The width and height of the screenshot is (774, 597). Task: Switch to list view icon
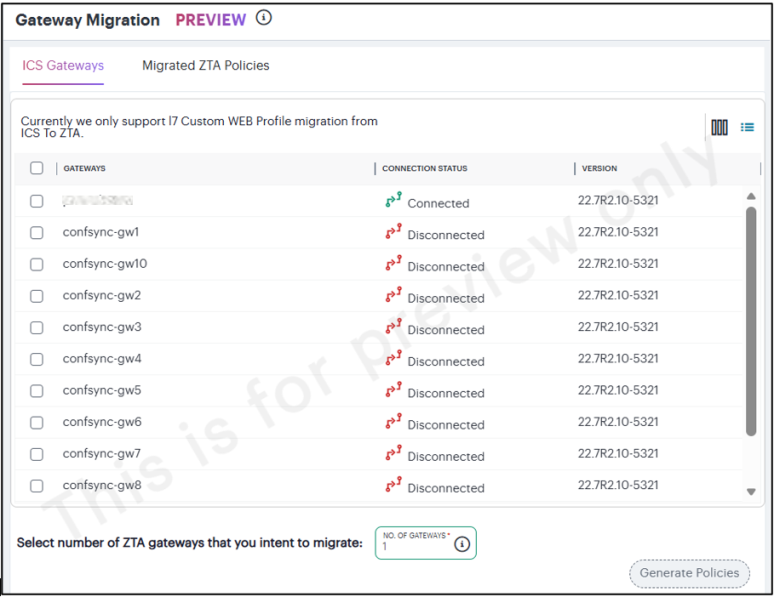[x=747, y=127]
